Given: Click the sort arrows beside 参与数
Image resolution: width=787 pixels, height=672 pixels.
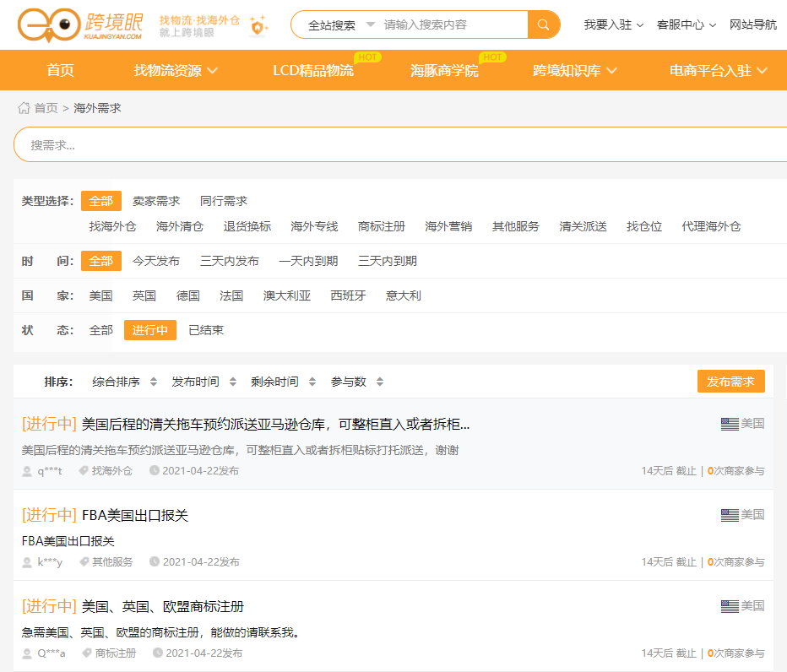Looking at the screenshot, I should (x=379, y=382).
